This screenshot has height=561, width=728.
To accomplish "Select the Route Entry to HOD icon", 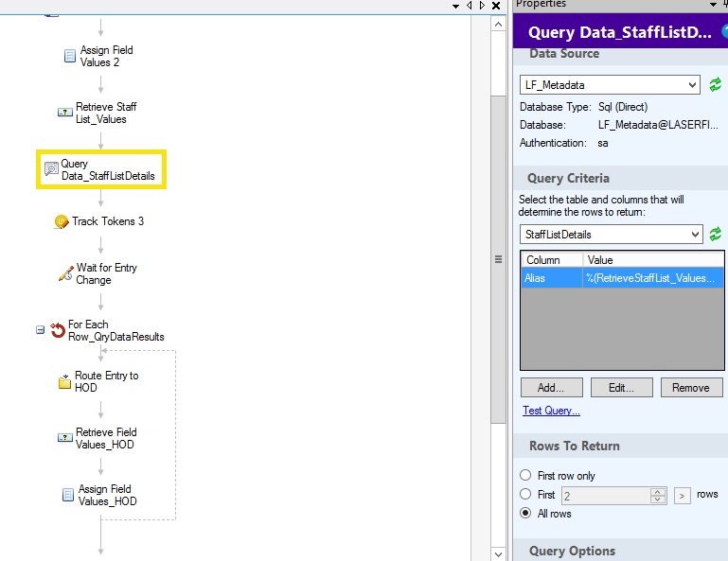I will 64,381.
